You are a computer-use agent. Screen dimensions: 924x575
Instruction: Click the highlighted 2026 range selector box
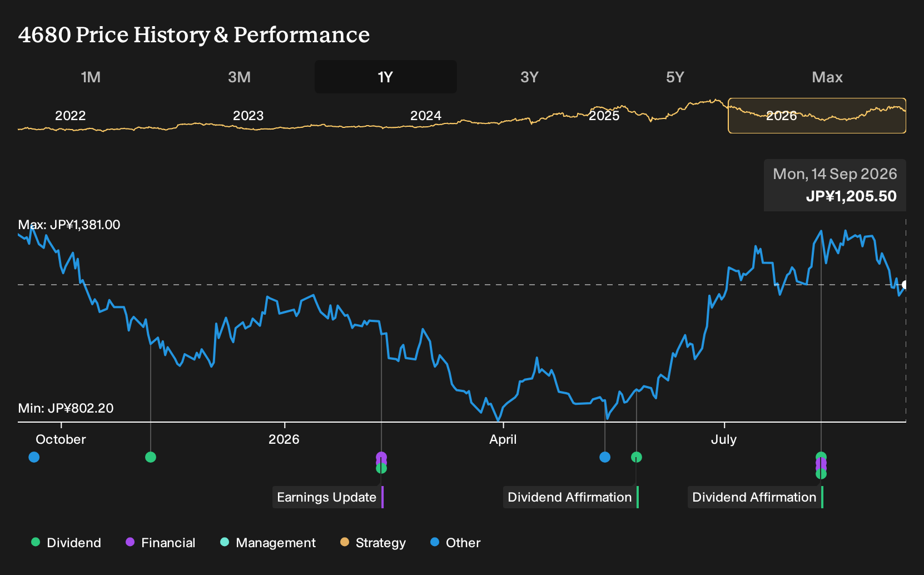817,116
